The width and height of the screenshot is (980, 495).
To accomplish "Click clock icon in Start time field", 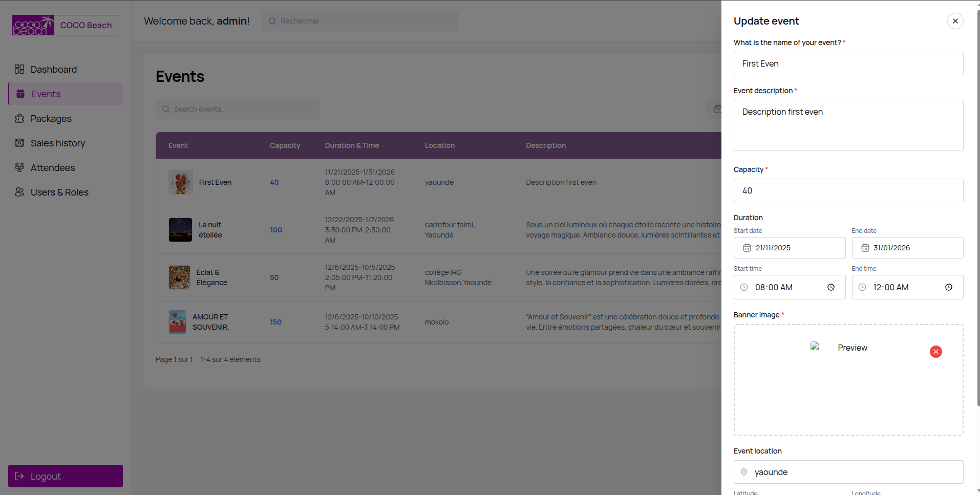I will (x=830, y=287).
